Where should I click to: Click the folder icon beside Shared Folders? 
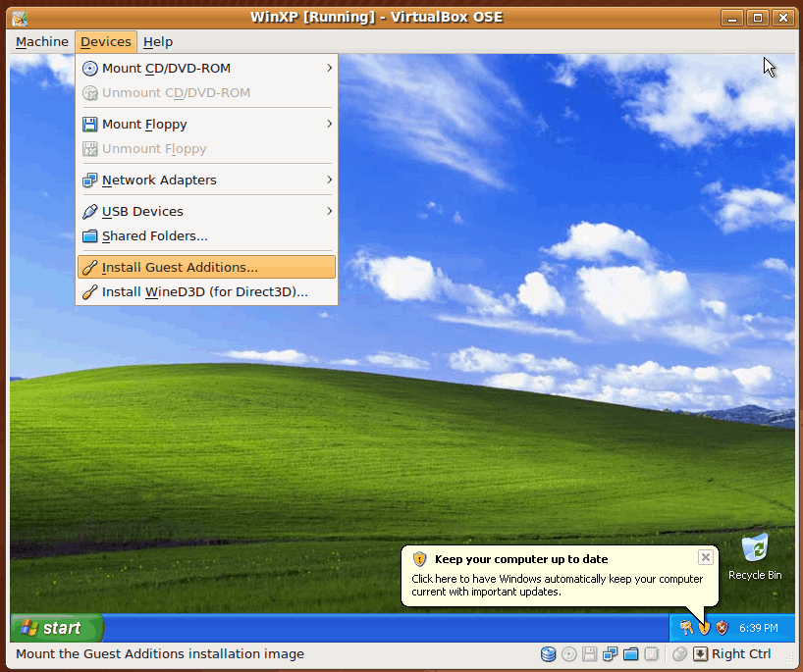90,236
